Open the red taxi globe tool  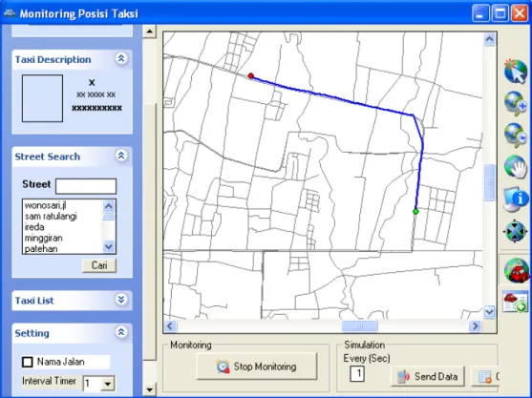click(517, 270)
